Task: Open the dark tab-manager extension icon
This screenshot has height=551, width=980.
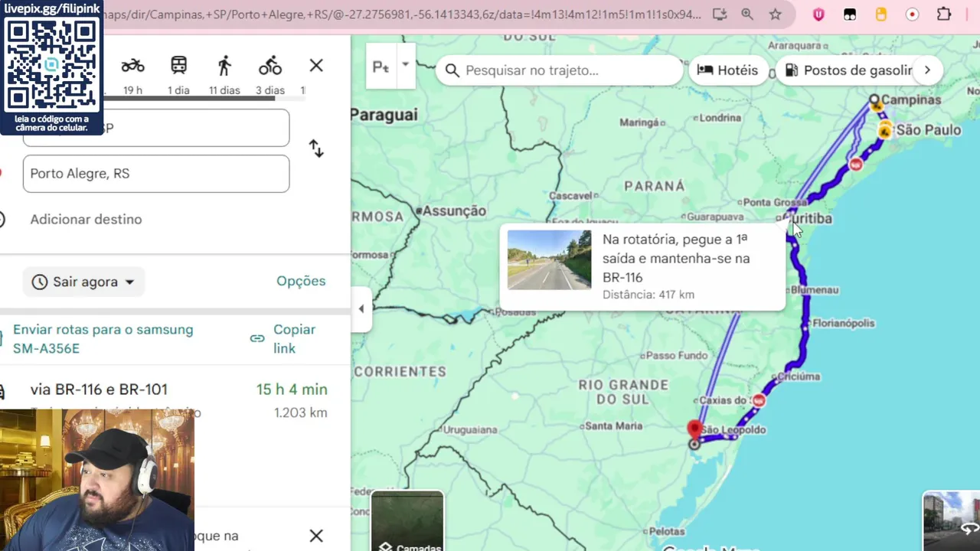Action: pyautogui.click(x=850, y=15)
